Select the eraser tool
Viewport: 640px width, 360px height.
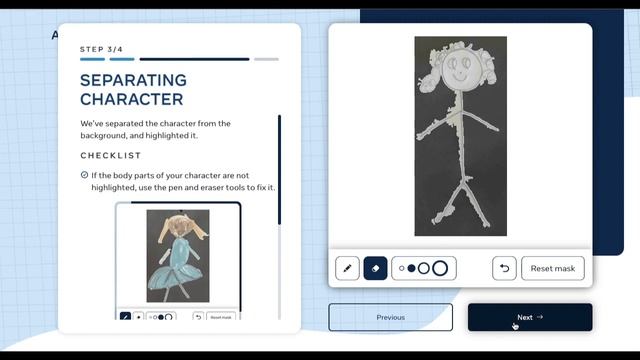pos(375,268)
